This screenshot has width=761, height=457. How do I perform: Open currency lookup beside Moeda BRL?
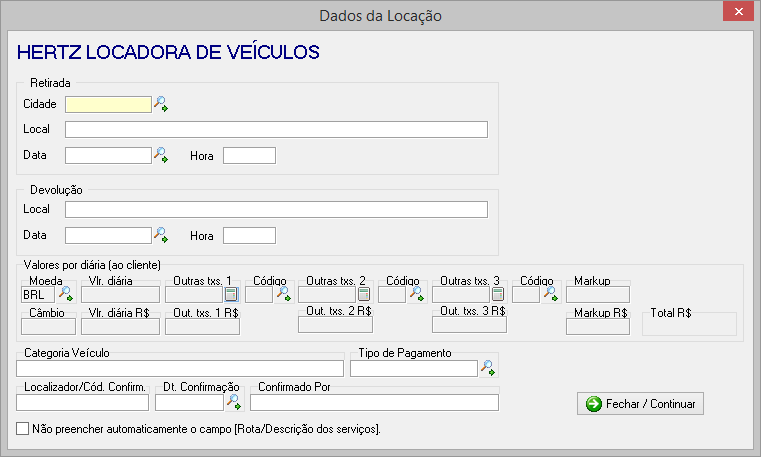pyautogui.click(x=66, y=294)
